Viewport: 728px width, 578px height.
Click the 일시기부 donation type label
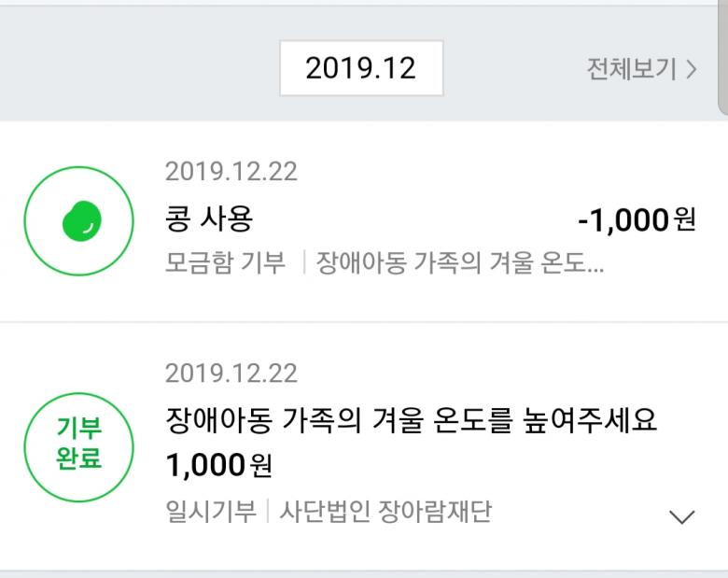(x=210, y=512)
